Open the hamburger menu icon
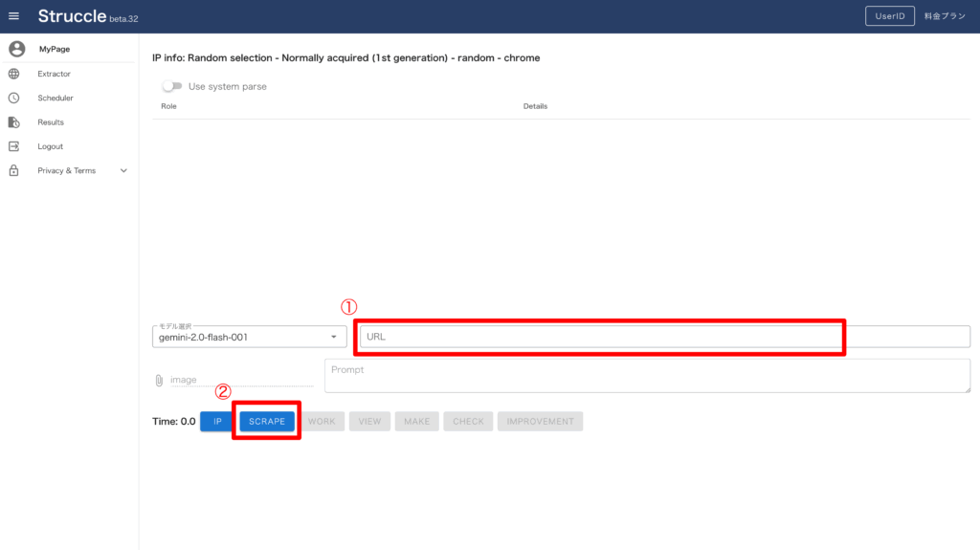Screen dimensions: 980x550 (x=13, y=16)
